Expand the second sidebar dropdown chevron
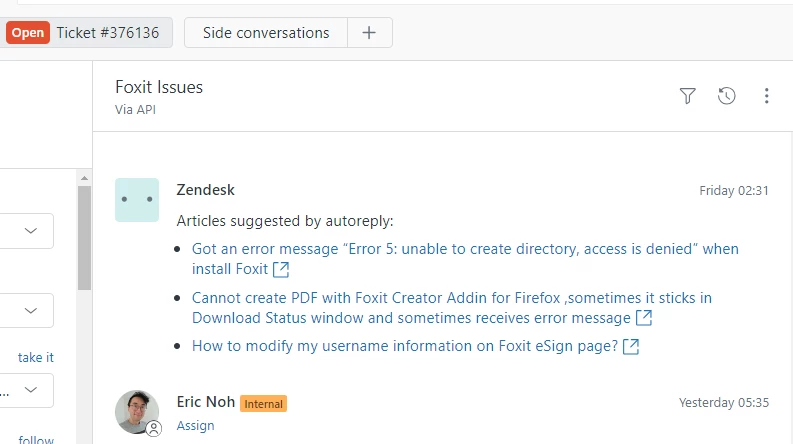The height and width of the screenshot is (444, 793). pos(31,310)
